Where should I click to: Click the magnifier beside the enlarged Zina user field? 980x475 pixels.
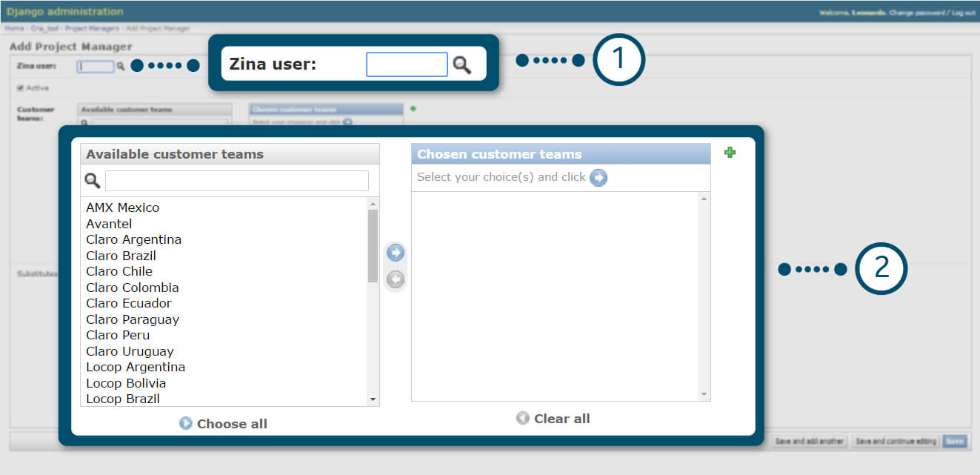(x=462, y=65)
